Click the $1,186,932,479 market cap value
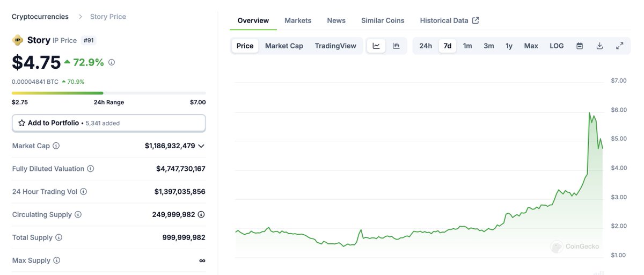 tap(170, 146)
